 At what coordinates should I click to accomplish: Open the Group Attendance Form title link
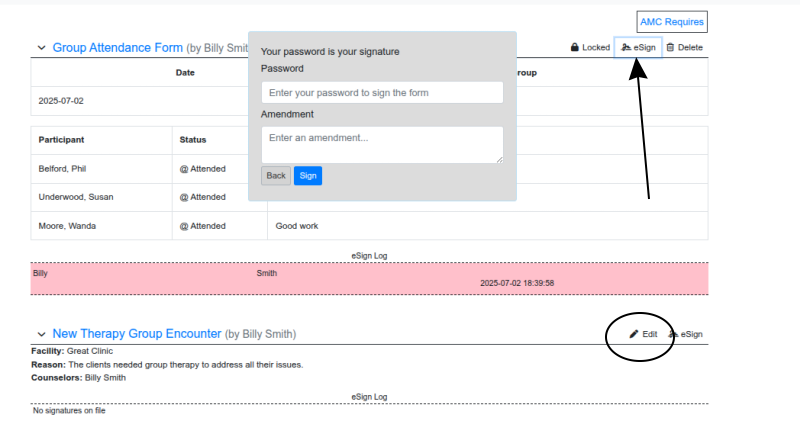pos(117,47)
